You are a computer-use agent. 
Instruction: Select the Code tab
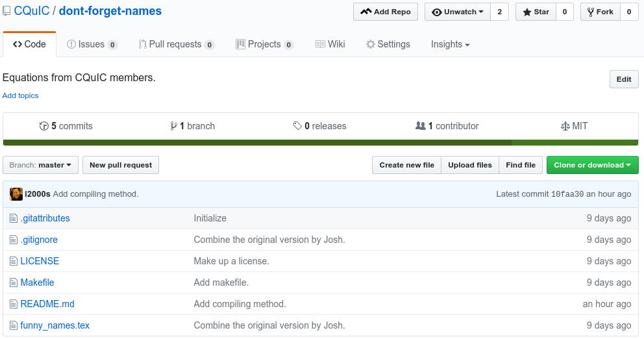30,44
